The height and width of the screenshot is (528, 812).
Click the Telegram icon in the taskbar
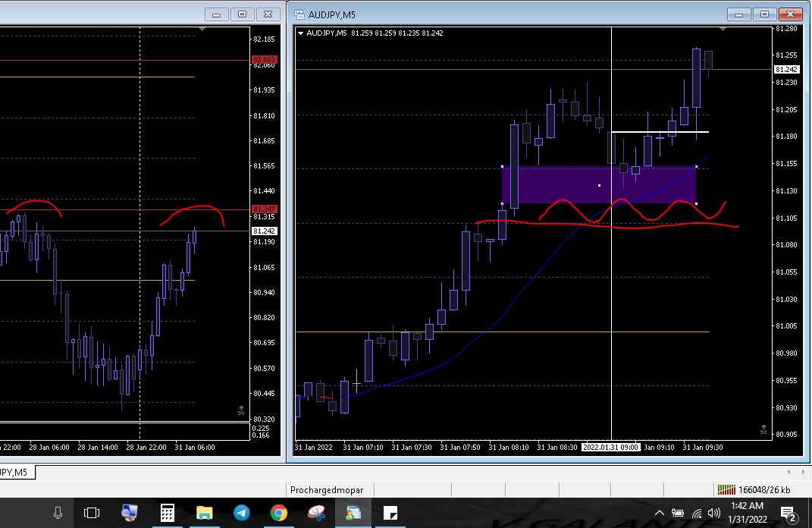241,514
